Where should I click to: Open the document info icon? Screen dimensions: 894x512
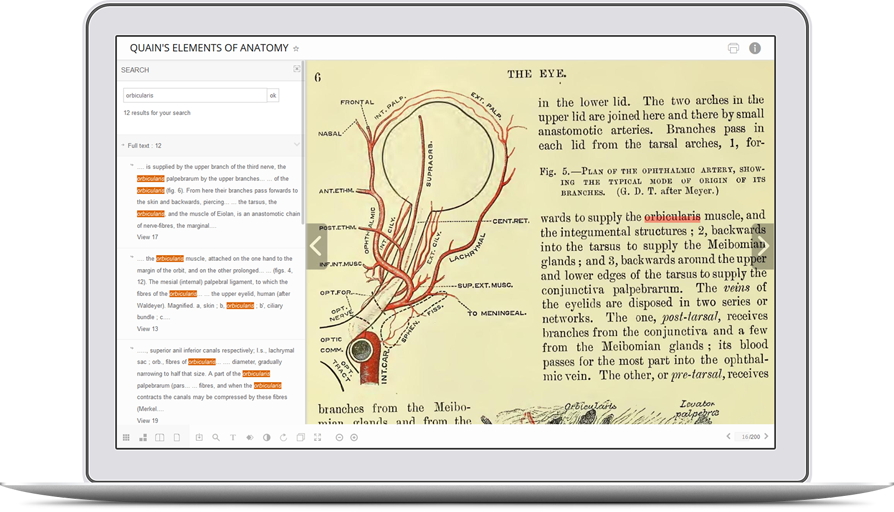[x=755, y=48]
